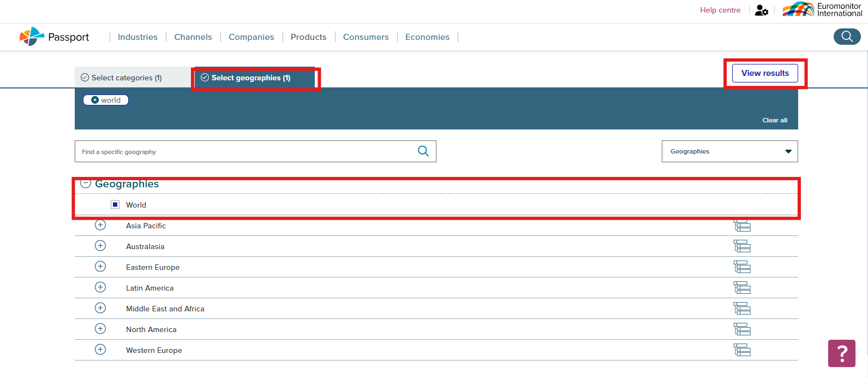Open hierarchy icon for Asia Pacific row
Screen dimensions: 868x378
tap(742, 226)
